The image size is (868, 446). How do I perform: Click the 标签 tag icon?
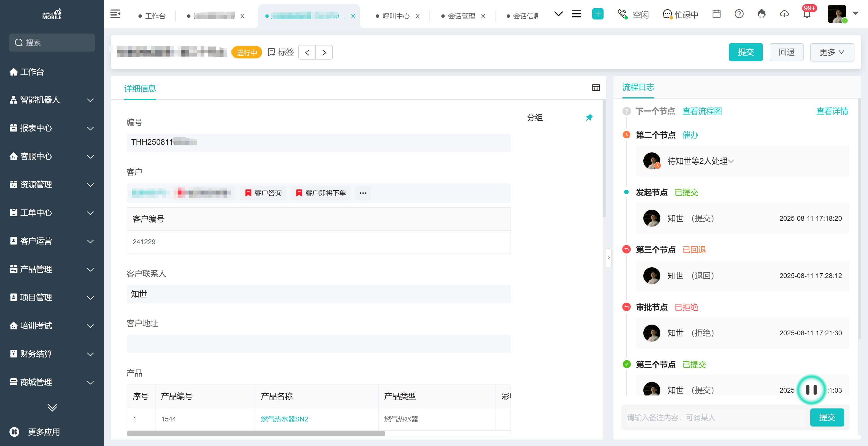[x=271, y=52]
